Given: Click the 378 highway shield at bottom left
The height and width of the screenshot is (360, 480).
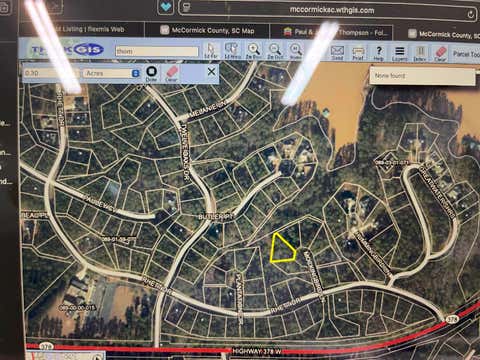Looking at the screenshot, I should 46,347.
